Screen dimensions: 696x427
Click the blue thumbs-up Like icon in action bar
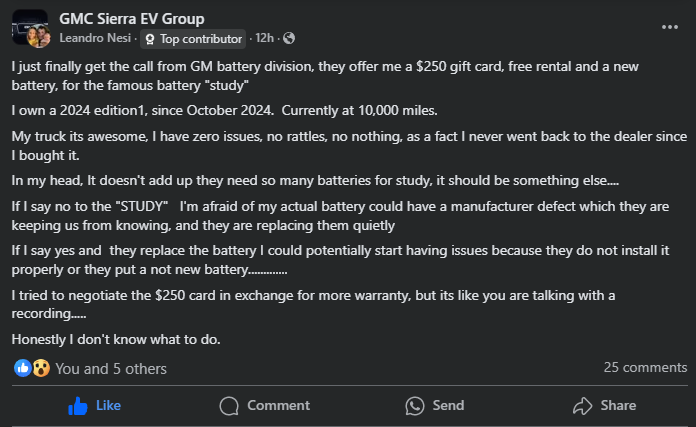tap(77, 405)
